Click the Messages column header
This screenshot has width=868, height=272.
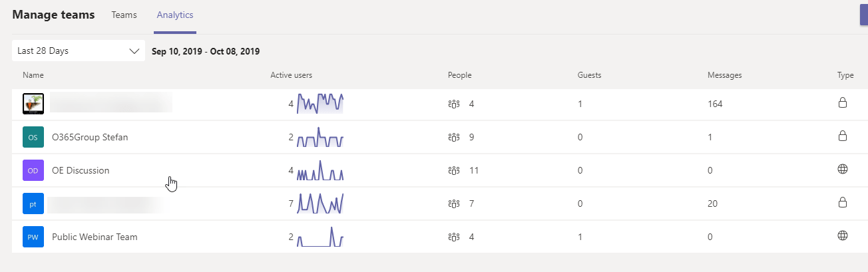(x=724, y=75)
